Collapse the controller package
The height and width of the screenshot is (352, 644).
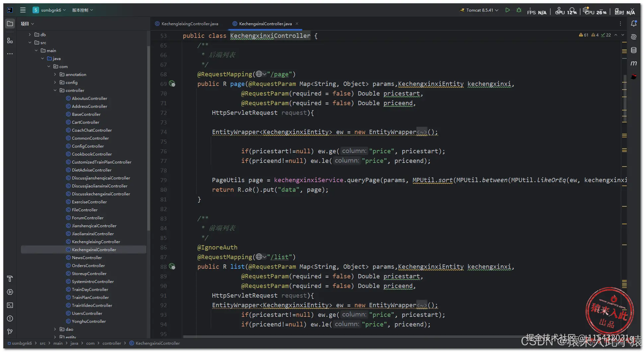click(x=55, y=90)
